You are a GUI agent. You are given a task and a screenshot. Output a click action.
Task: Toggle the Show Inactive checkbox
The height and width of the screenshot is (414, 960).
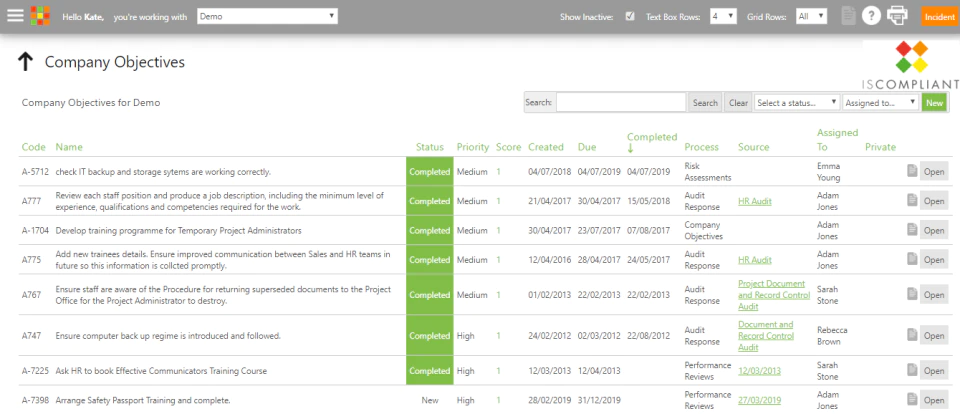pos(630,16)
